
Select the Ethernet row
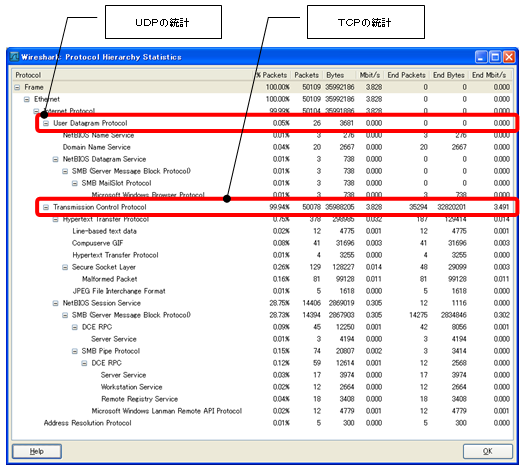click(262, 99)
